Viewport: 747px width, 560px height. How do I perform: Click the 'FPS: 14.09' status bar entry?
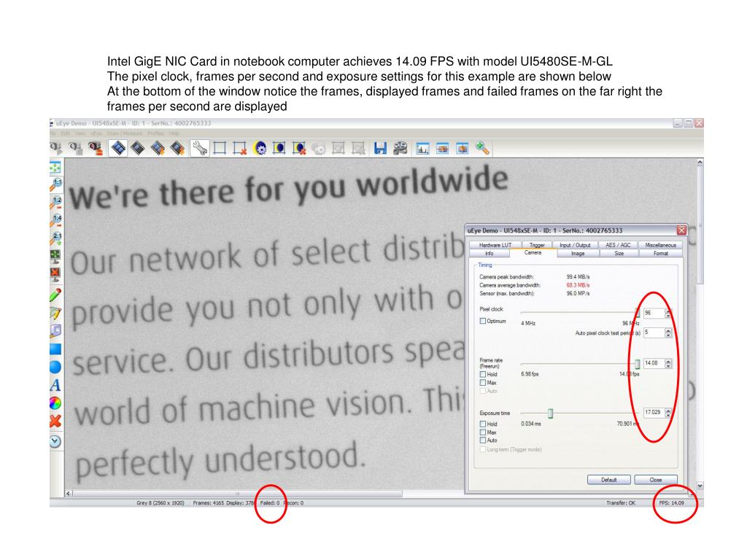coord(671,503)
